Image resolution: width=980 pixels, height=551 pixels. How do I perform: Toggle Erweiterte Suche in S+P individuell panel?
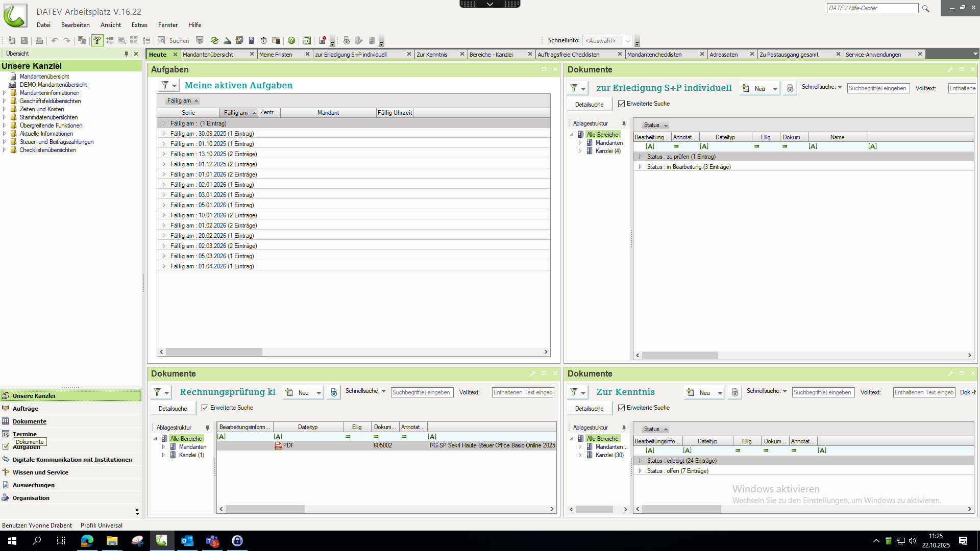(x=621, y=104)
